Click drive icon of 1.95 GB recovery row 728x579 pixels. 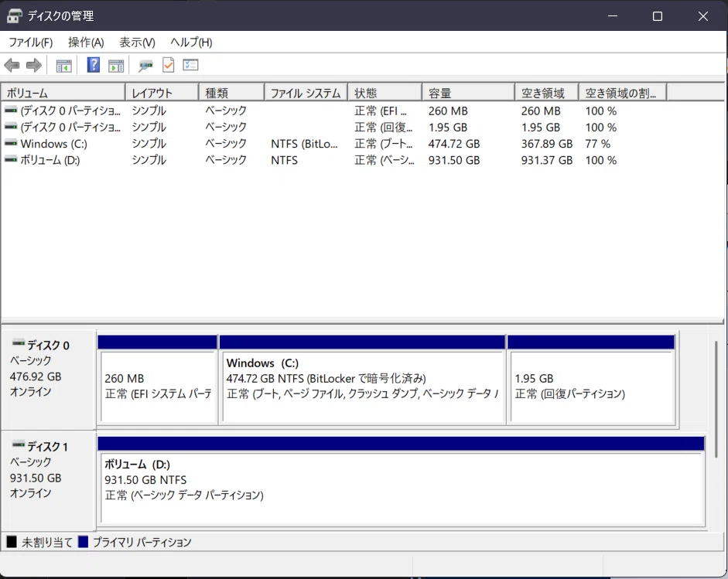[11, 127]
